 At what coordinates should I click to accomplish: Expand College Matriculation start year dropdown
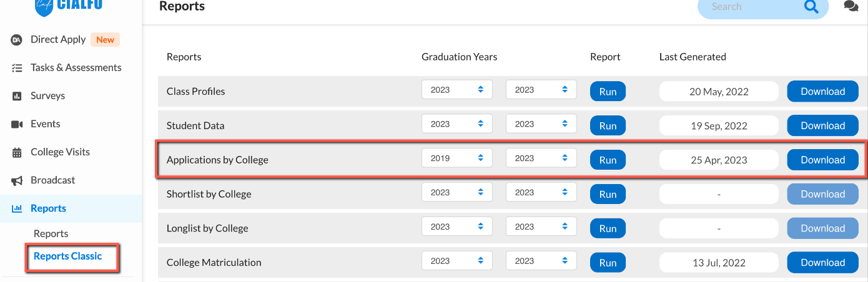(457, 261)
